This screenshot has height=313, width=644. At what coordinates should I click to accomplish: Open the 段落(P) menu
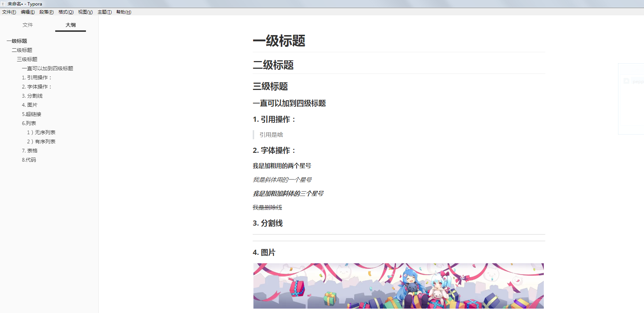click(x=46, y=12)
